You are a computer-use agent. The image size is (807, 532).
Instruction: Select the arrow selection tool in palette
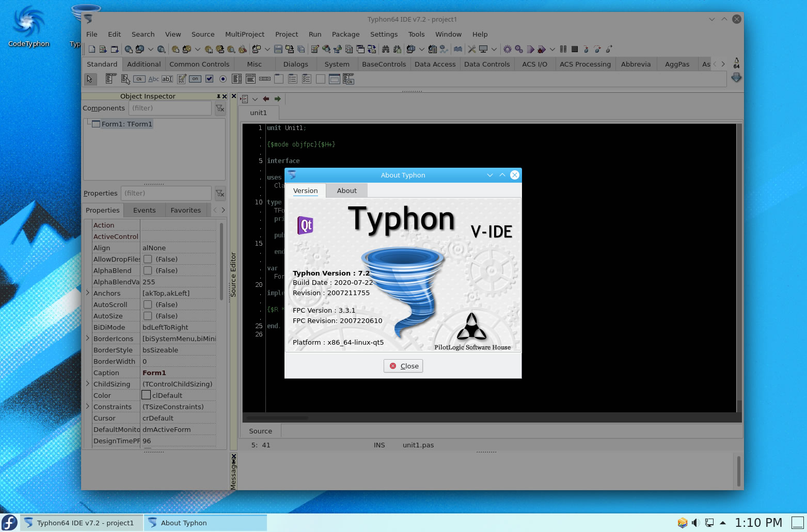(x=90, y=79)
